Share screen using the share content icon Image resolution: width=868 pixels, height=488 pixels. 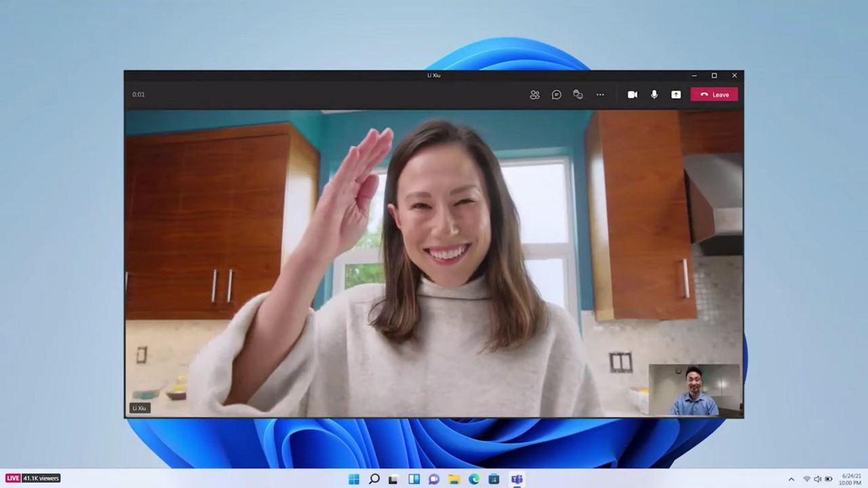(x=675, y=95)
